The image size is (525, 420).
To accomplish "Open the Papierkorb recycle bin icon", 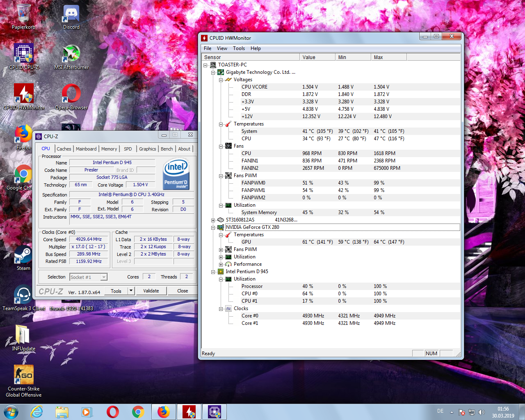I will 23,16.
